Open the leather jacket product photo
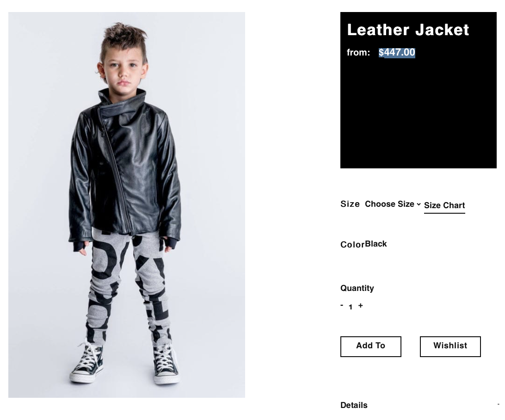The height and width of the screenshot is (420, 505). tap(127, 205)
